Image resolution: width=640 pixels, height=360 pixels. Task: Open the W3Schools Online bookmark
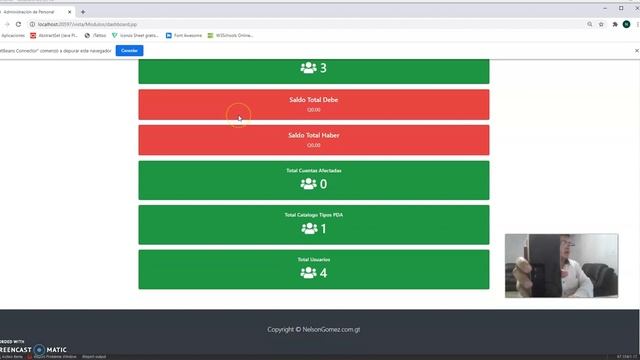(x=230, y=36)
